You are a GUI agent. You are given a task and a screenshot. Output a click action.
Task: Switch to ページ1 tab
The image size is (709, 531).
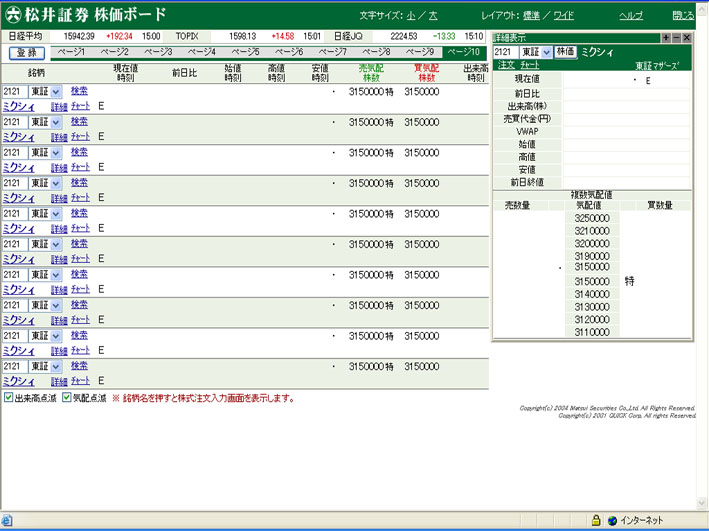point(71,52)
